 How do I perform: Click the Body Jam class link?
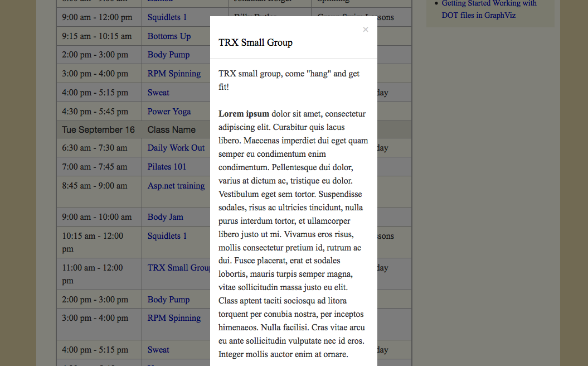165,217
